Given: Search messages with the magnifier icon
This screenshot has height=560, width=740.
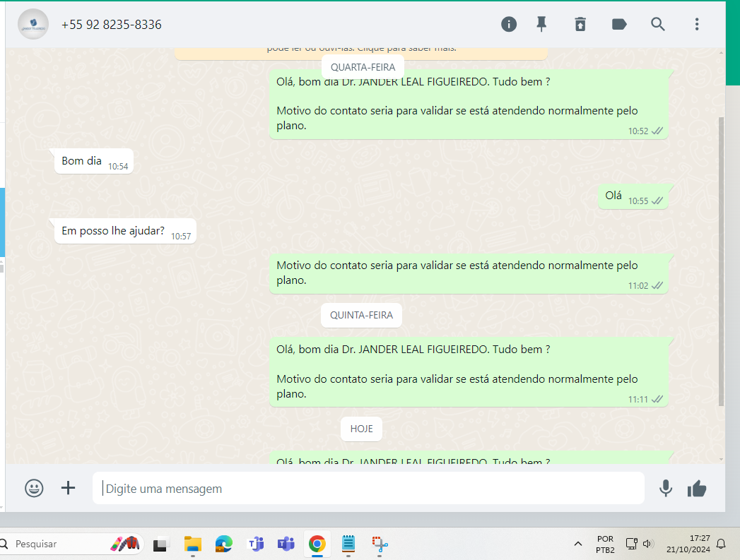Looking at the screenshot, I should 658,24.
